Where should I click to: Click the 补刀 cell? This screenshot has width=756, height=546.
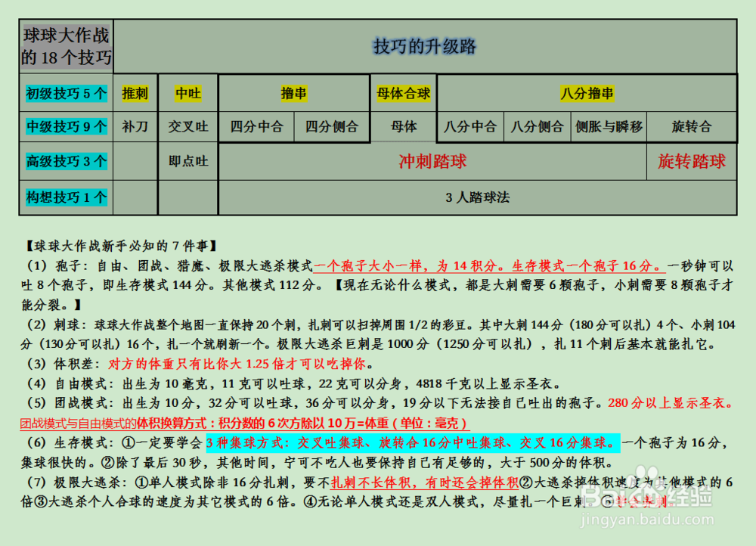pos(135,126)
